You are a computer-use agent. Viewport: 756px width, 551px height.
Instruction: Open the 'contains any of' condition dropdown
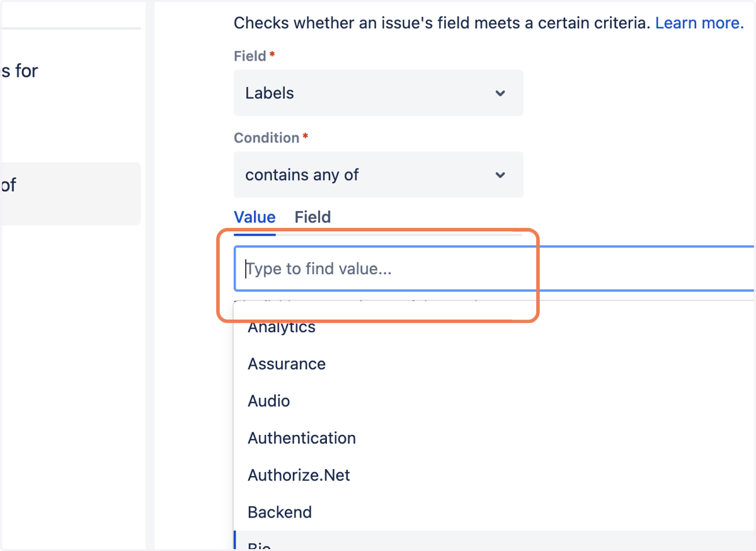tap(378, 175)
